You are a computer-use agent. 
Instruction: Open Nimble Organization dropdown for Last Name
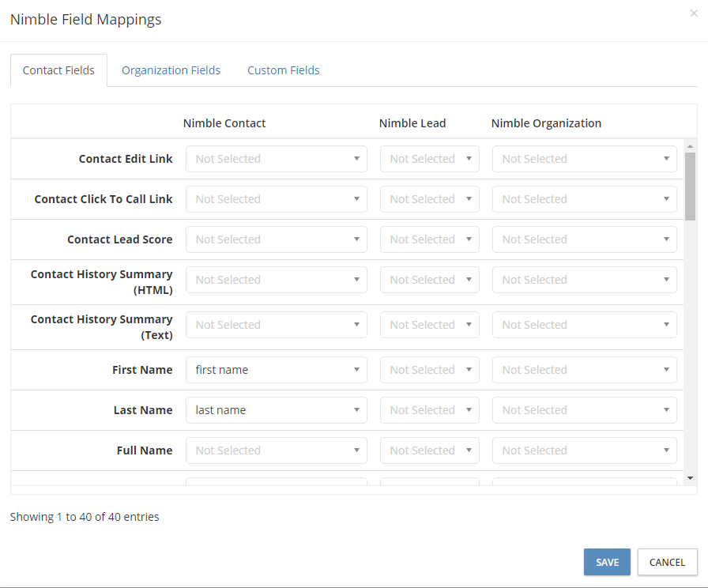coord(585,410)
